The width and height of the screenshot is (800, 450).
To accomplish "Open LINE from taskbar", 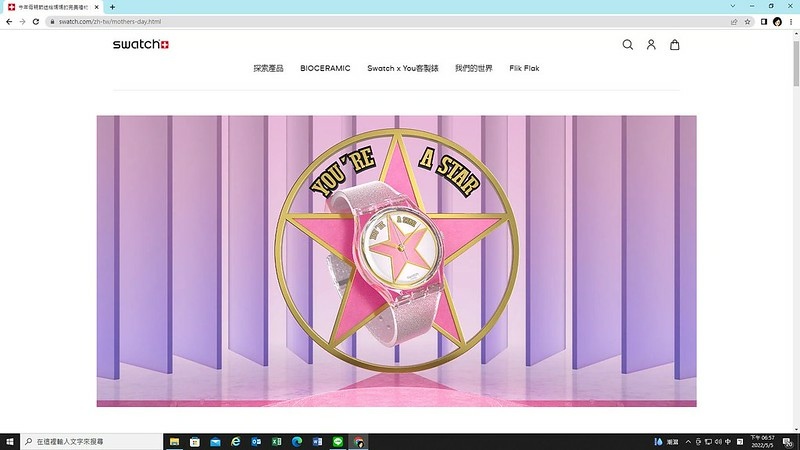I will 338,441.
